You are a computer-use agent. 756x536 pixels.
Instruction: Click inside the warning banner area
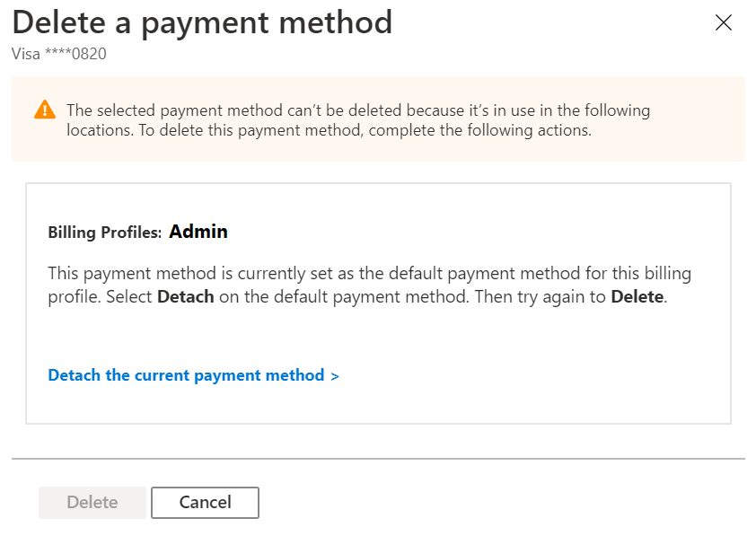click(x=378, y=119)
